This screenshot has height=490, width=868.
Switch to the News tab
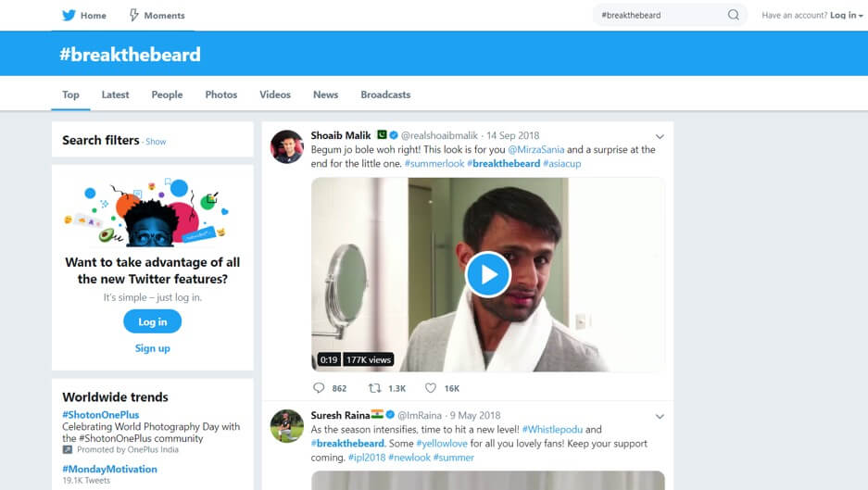pos(325,94)
